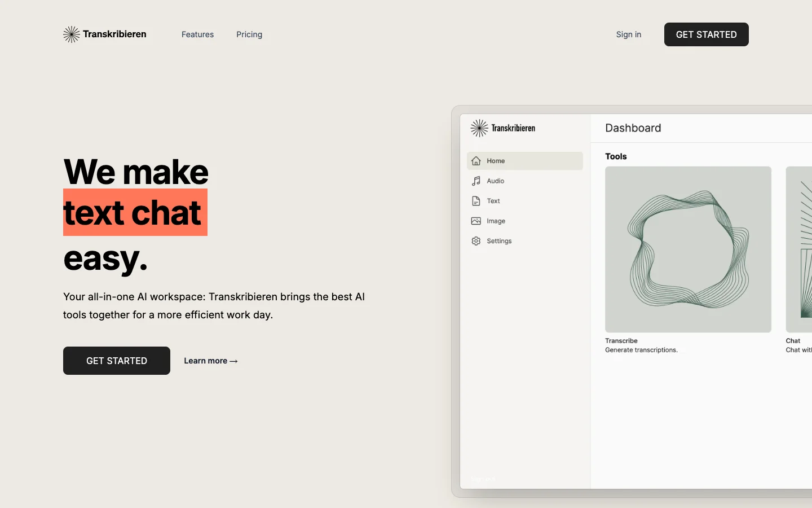Screen dimensions: 812x508
Task: Click the 'We make' headline text
Action: point(136,172)
